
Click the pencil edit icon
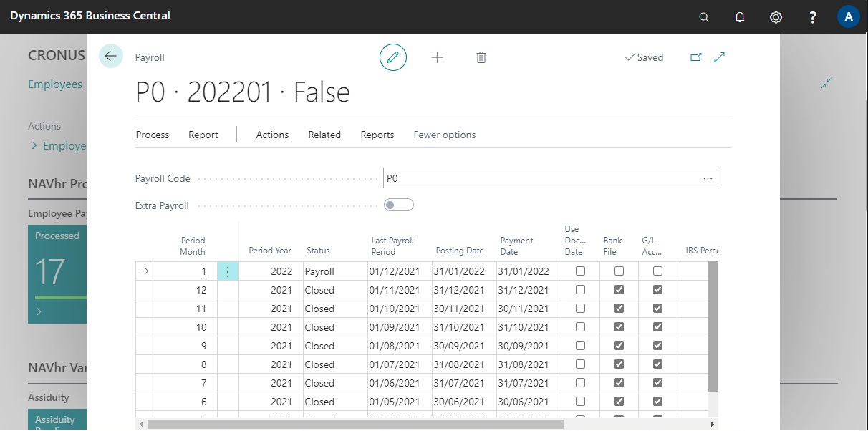coord(392,57)
